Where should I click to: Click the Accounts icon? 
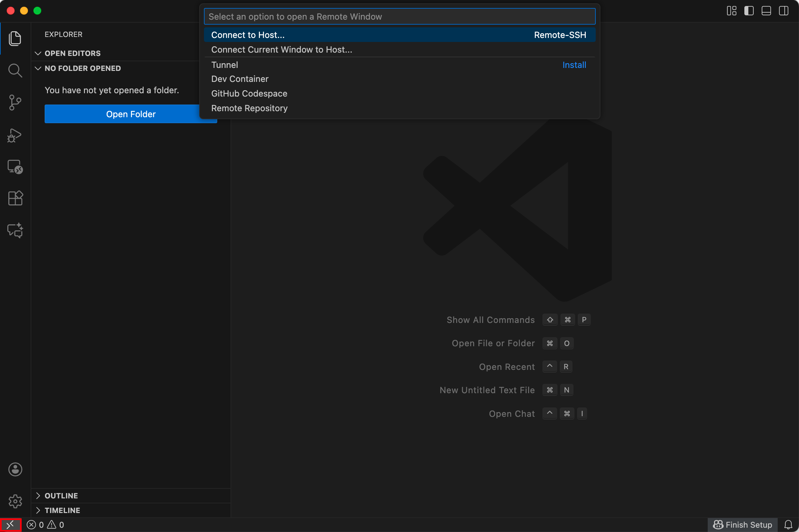click(x=15, y=469)
